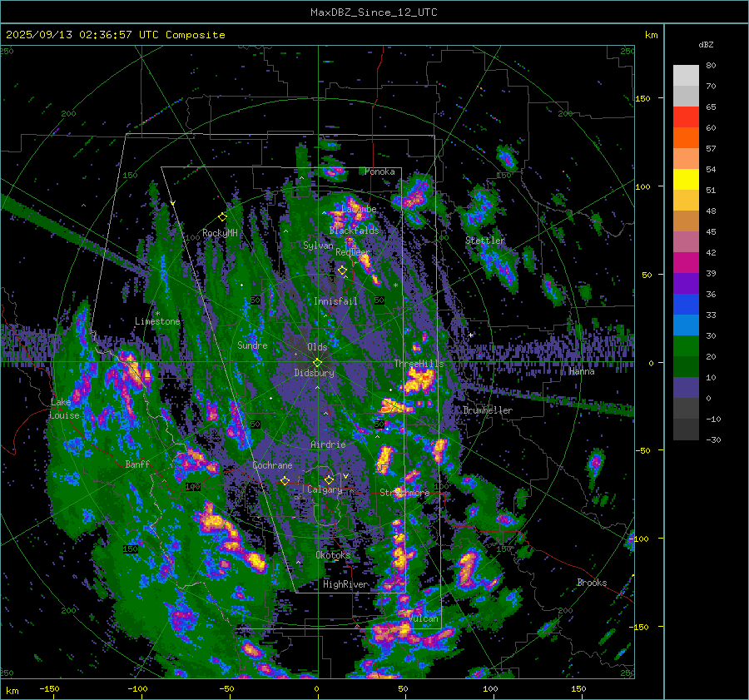Click the Drumheller label
749x700 pixels.
click(488, 410)
